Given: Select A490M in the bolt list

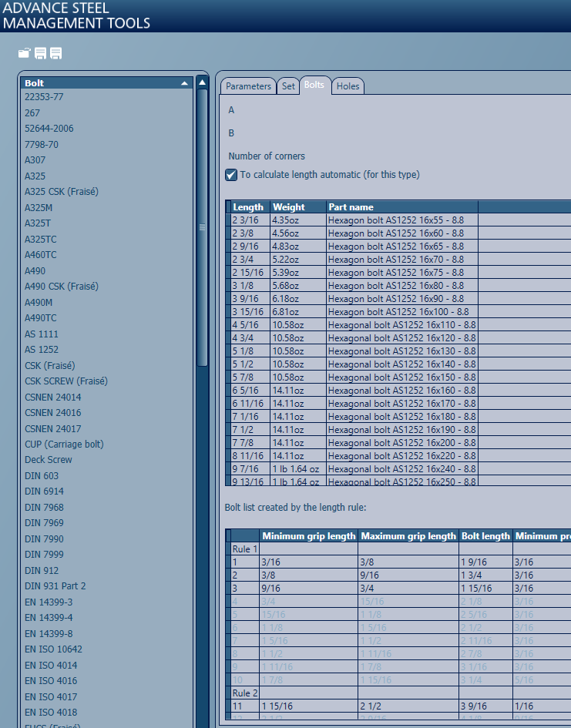Looking at the screenshot, I should (39, 302).
